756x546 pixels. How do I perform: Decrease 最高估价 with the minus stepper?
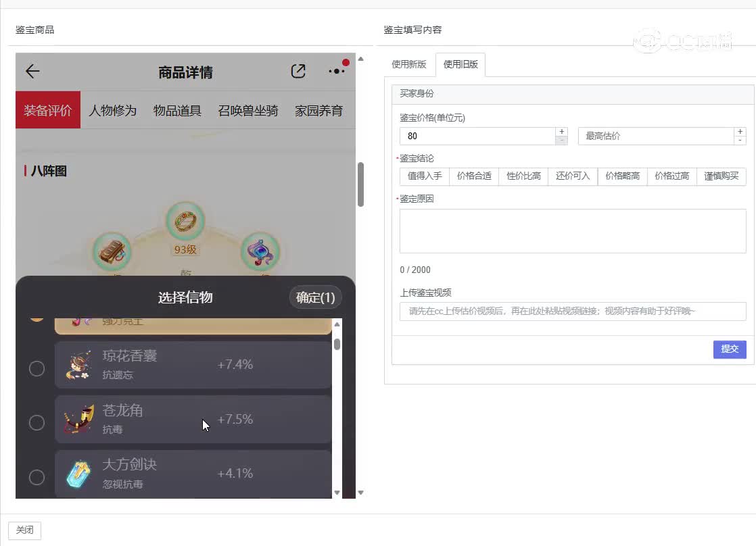tap(740, 141)
